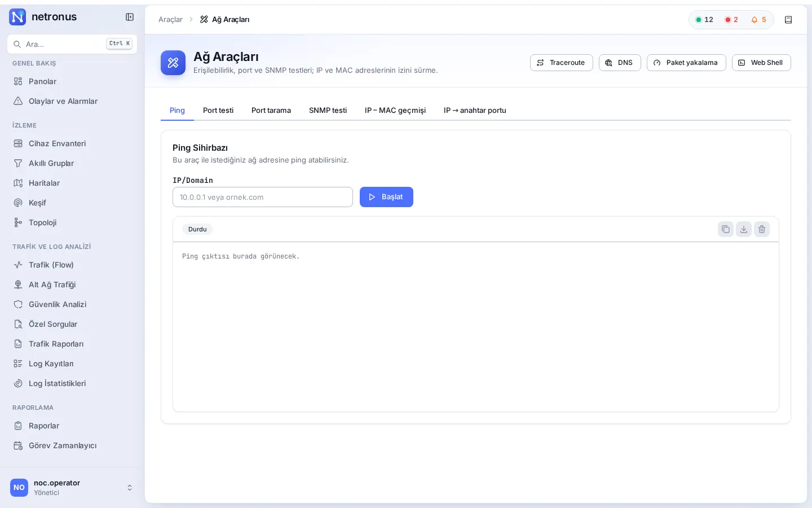Expand the noc.operator user menu
This screenshot has height=508, width=812.
pos(72,488)
